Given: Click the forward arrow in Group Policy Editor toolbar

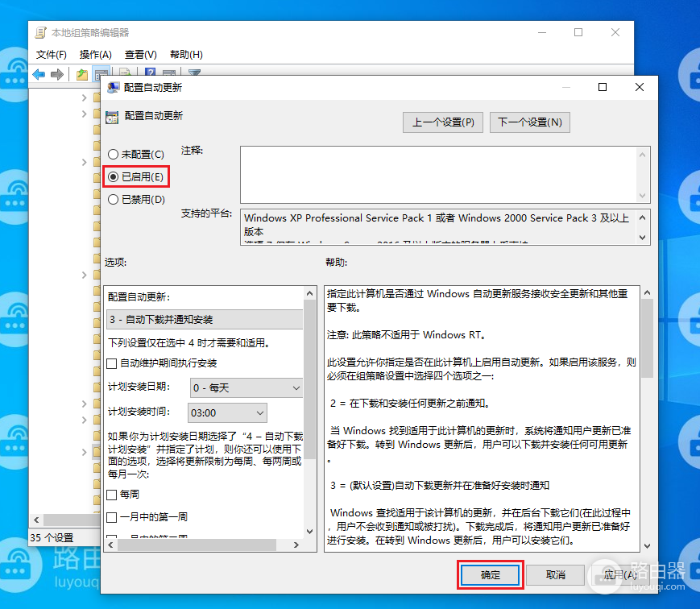Looking at the screenshot, I should [x=56, y=74].
